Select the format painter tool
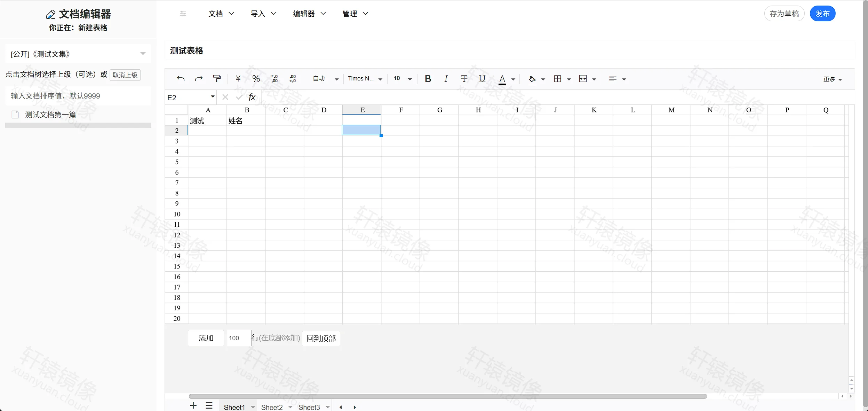This screenshot has height=411, width=868. (217, 79)
